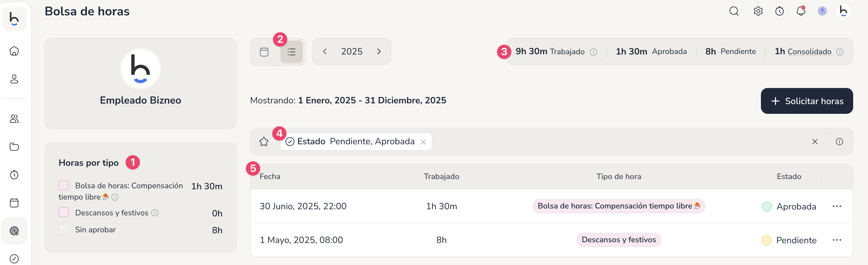Open the help question mark icon
The image size is (868, 265).
(822, 11)
